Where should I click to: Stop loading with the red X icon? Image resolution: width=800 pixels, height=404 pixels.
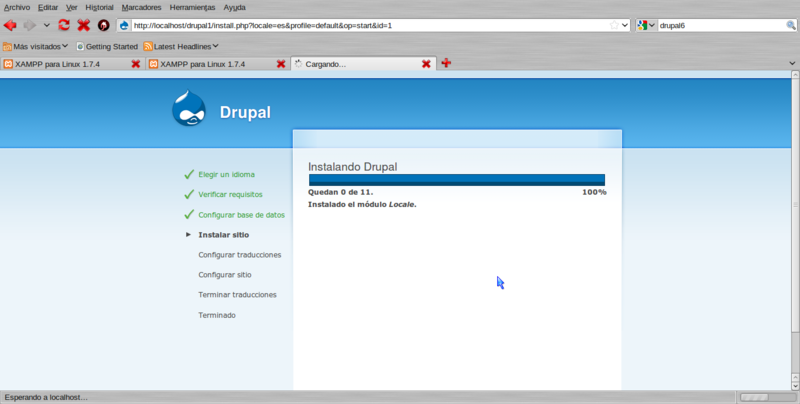pyautogui.click(x=84, y=25)
